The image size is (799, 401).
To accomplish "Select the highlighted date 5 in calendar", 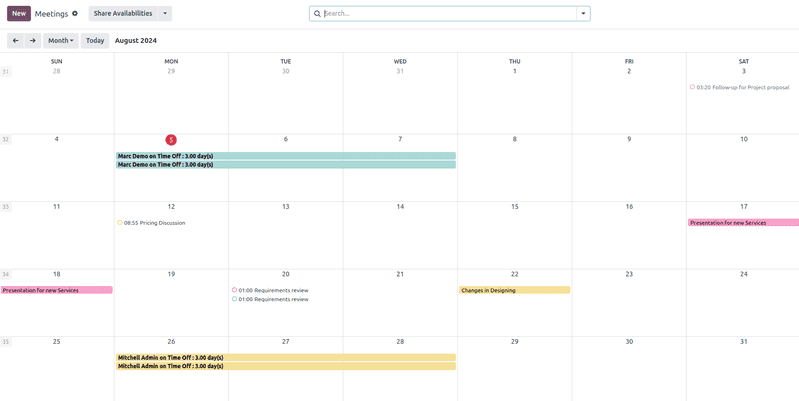I will pyautogui.click(x=171, y=140).
